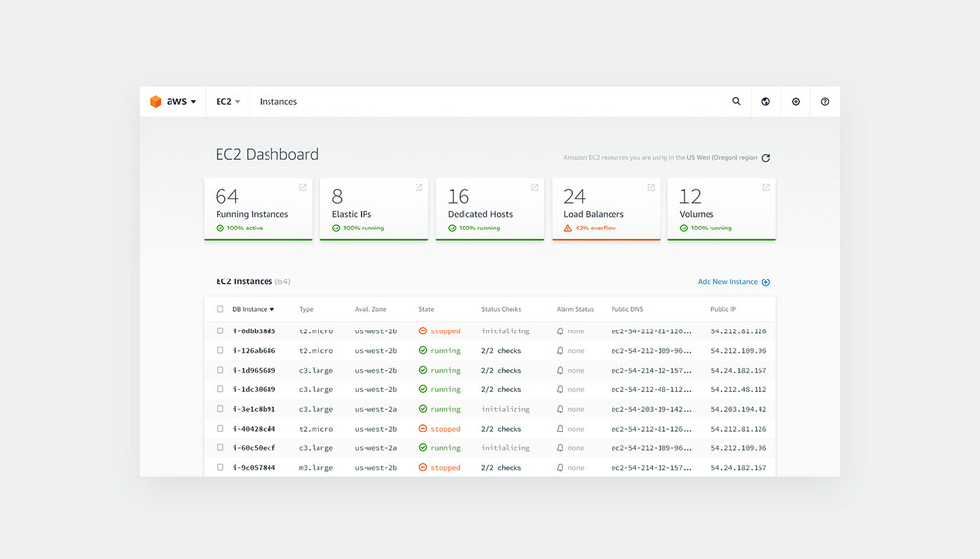Click alarm bell for instance i-0dbb38d5
This screenshot has width=980, height=559.
(x=560, y=331)
